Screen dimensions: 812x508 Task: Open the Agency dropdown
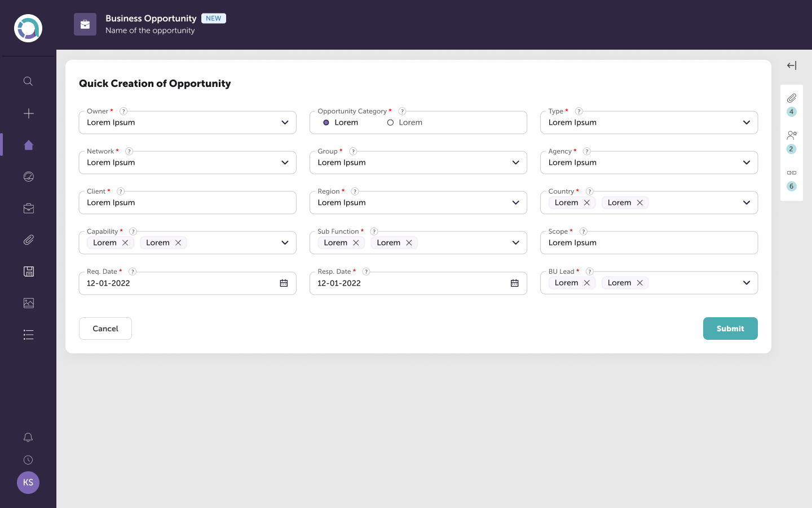pos(746,163)
